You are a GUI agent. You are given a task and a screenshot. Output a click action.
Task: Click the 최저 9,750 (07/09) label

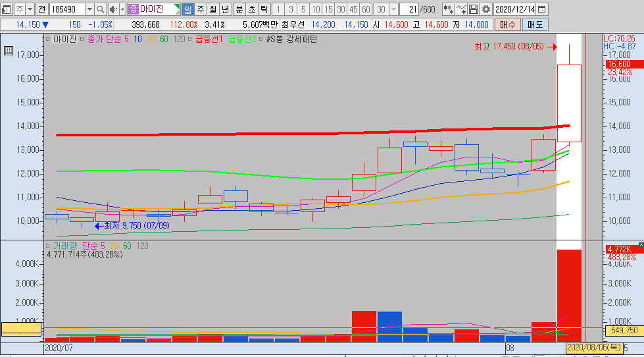pos(137,226)
